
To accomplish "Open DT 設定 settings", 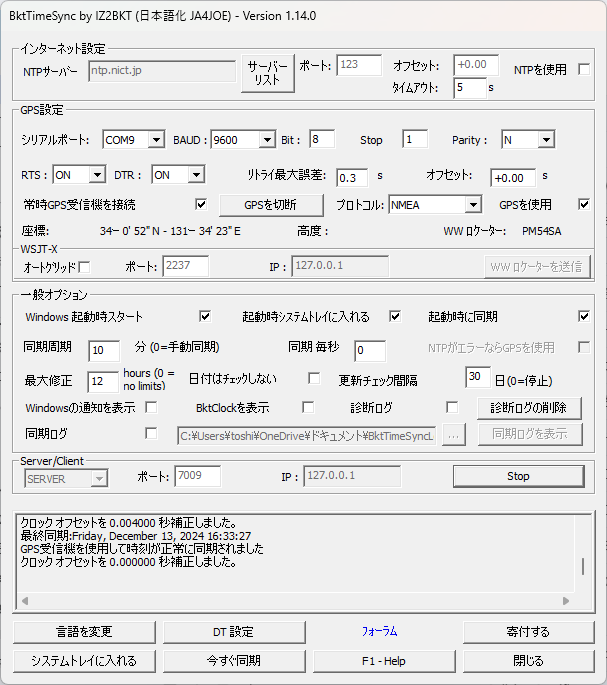I will 234,632.
